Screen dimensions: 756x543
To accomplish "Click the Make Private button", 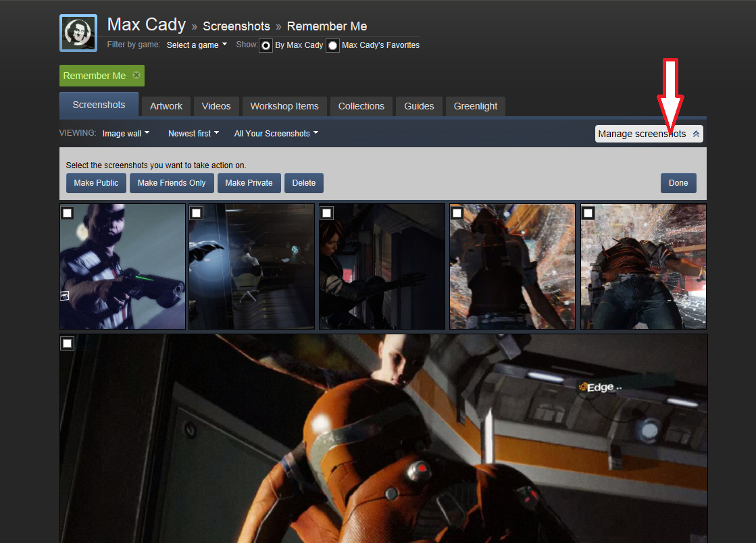I will point(249,183).
